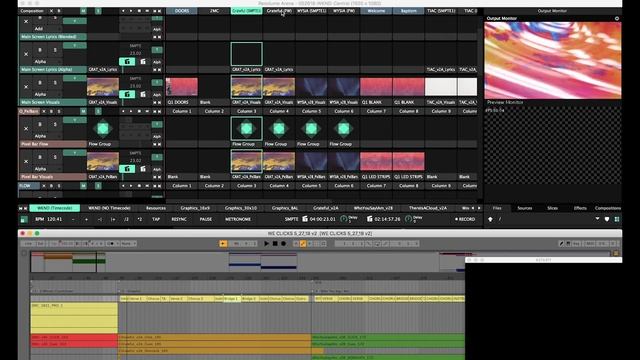The image size is (640, 360).
Task: Open the Slices panel tab
Action: click(x=552, y=208)
